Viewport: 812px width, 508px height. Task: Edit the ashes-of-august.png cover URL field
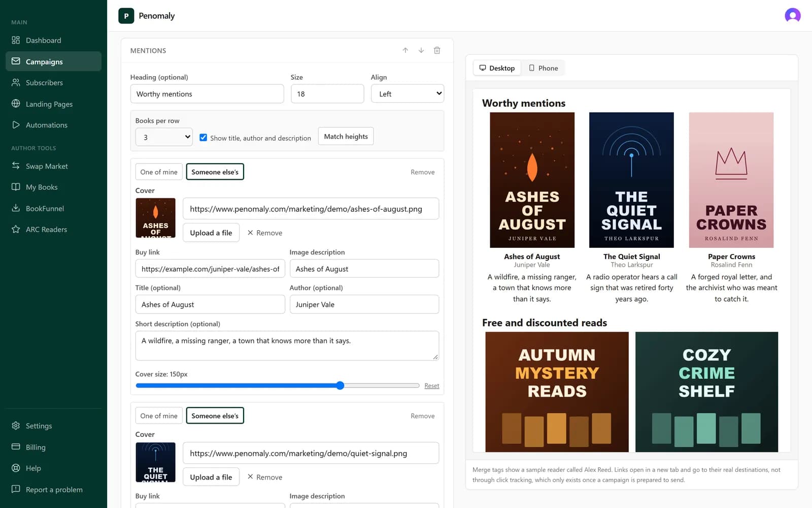pyautogui.click(x=311, y=209)
